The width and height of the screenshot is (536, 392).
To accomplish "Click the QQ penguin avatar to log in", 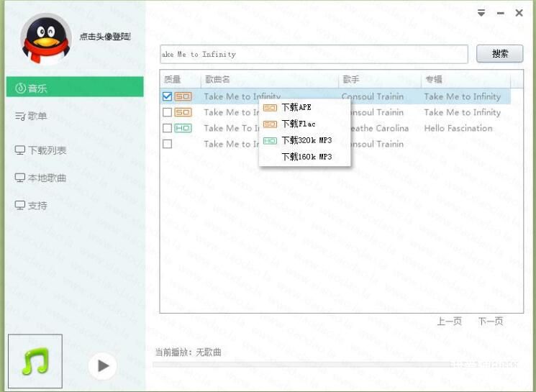I will [x=46, y=39].
